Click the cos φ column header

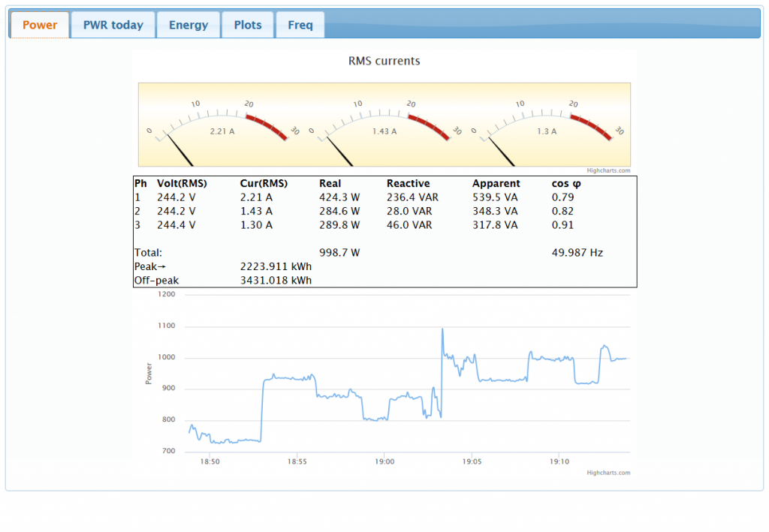click(x=566, y=183)
